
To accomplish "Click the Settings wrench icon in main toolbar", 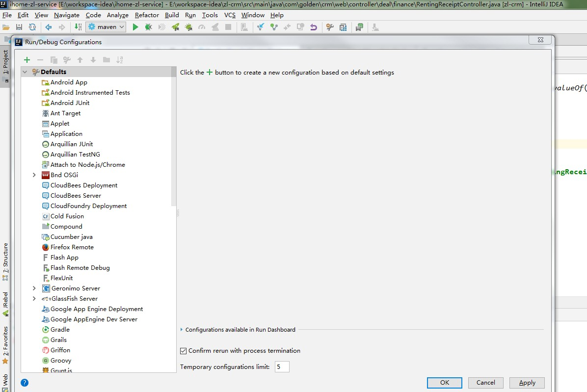I will coord(330,27).
